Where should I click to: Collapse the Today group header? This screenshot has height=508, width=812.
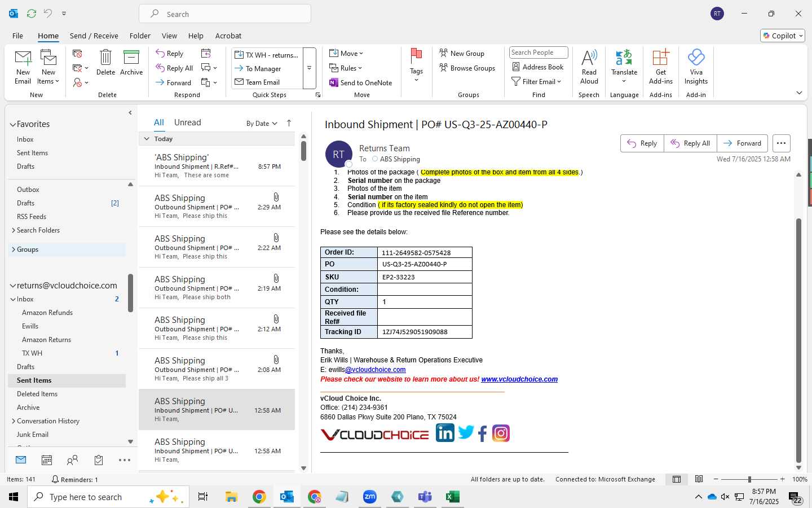click(147, 139)
